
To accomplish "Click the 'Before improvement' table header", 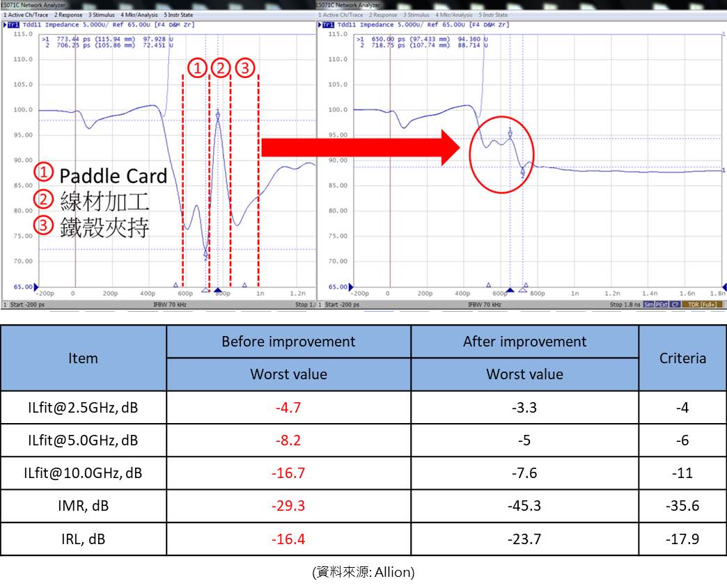I will tap(288, 342).
